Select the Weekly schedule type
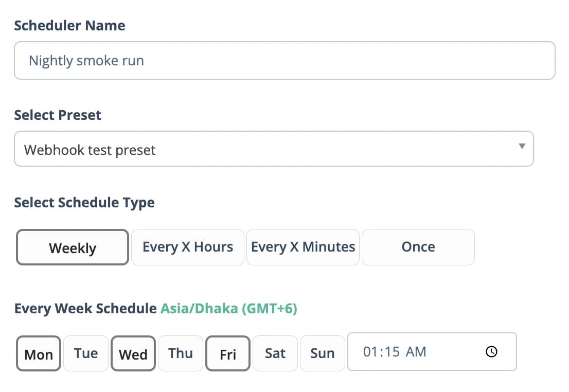This screenshot has height=392, width=569. [73, 247]
